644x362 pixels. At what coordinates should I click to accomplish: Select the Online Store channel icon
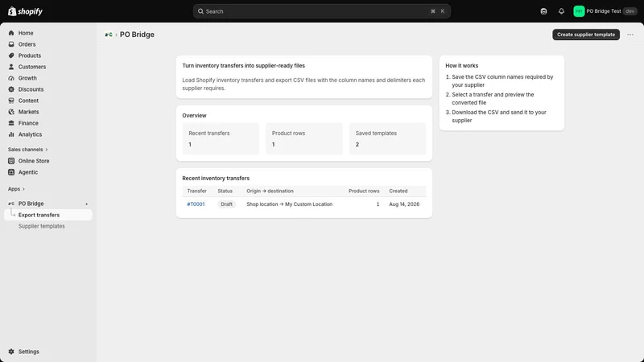11,161
